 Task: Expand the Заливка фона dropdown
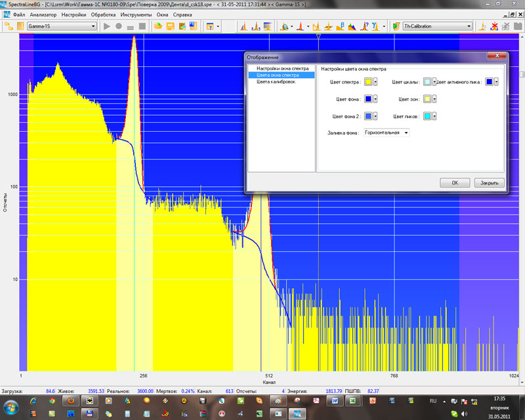pyautogui.click(x=406, y=133)
